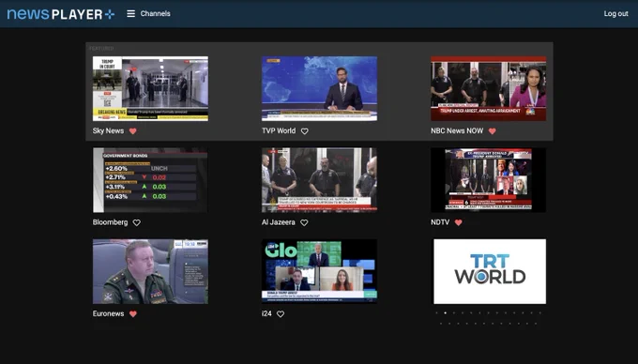Open the NBC News NOW thumbnail
Image resolution: width=638 pixels, height=364 pixels.
(x=488, y=89)
